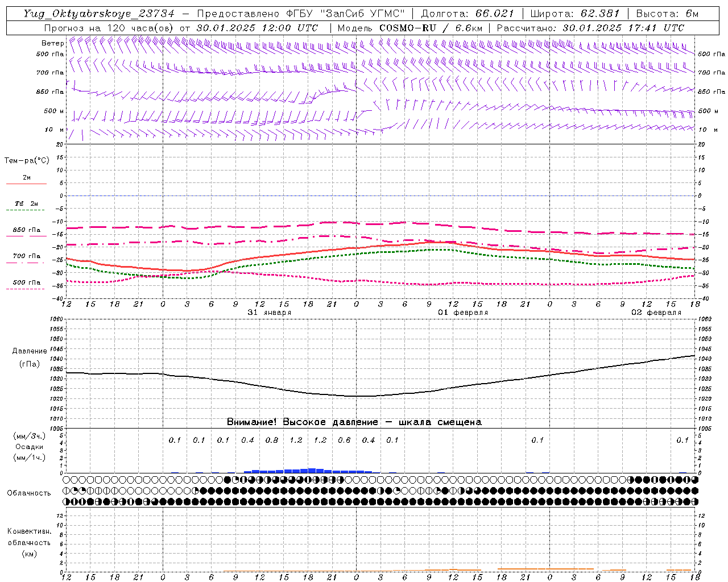The height and width of the screenshot is (582, 728).
Task: Click the Осадки precipitation label
Action: coord(29,447)
